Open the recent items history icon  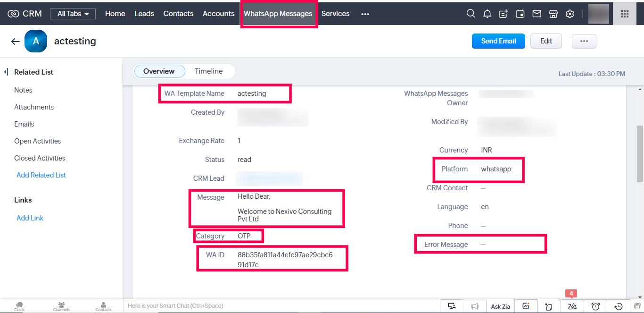tap(619, 306)
